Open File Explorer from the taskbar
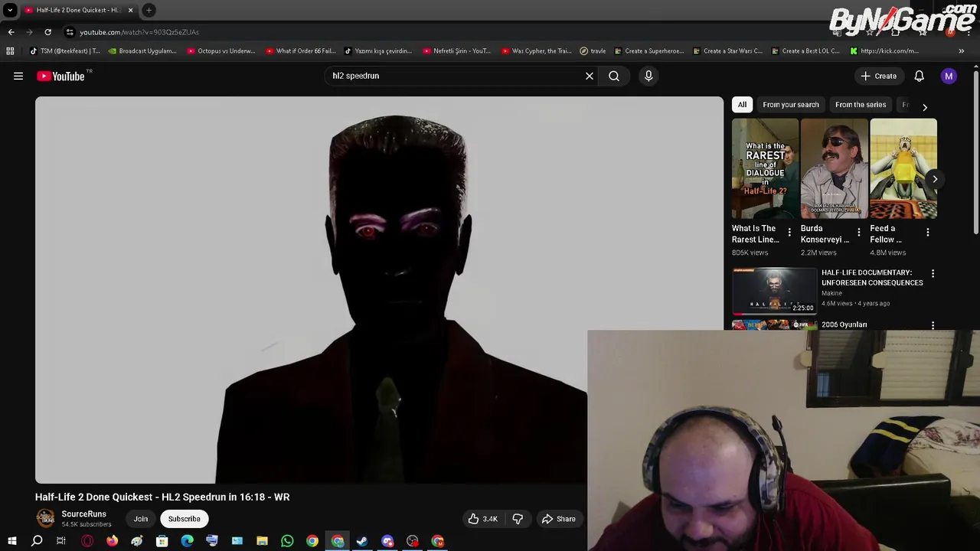 [x=262, y=541]
